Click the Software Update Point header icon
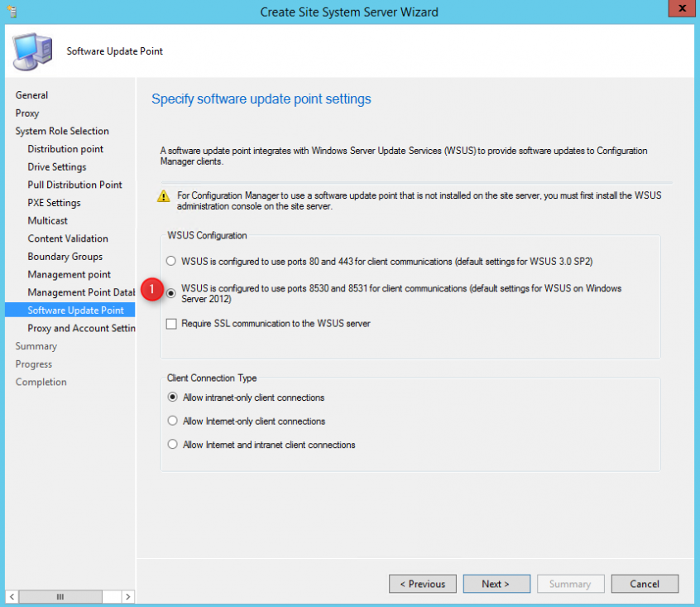The width and height of the screenshot is (700, 607). tap(31, 51)
